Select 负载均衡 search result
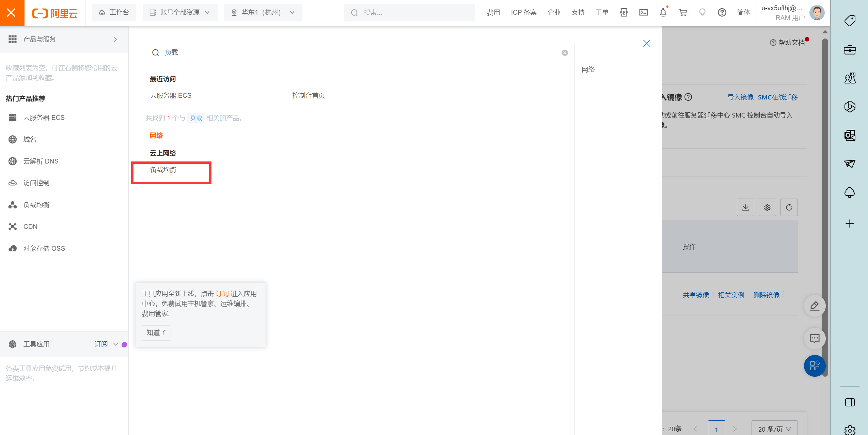This screenshot has height=435, width=868. click(x=163, y=170)
